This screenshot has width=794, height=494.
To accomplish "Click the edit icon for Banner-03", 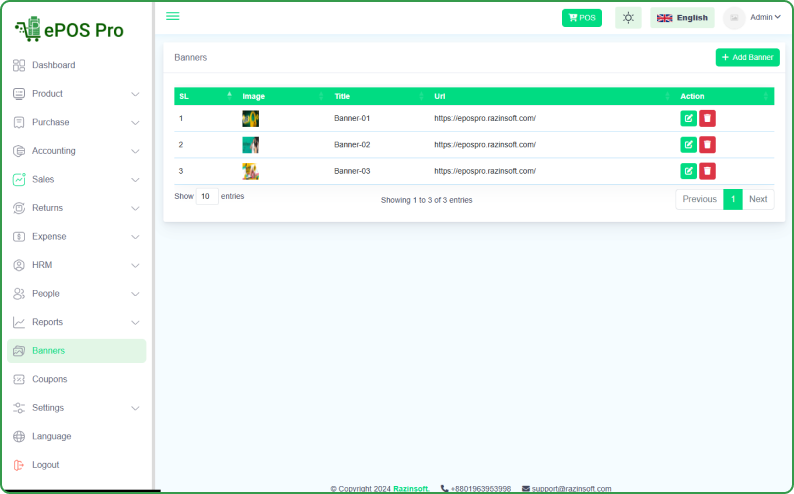I will click(x=688, y=171).
